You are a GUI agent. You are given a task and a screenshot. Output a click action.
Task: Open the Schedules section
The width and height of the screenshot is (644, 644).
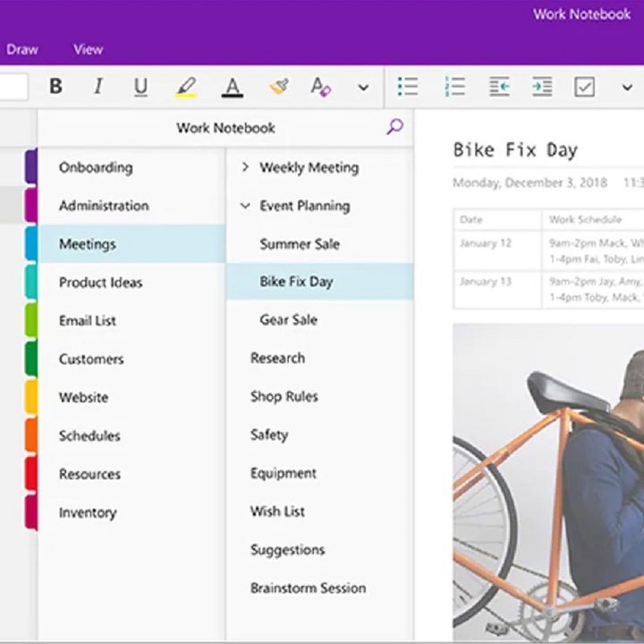tap(132, 436)
